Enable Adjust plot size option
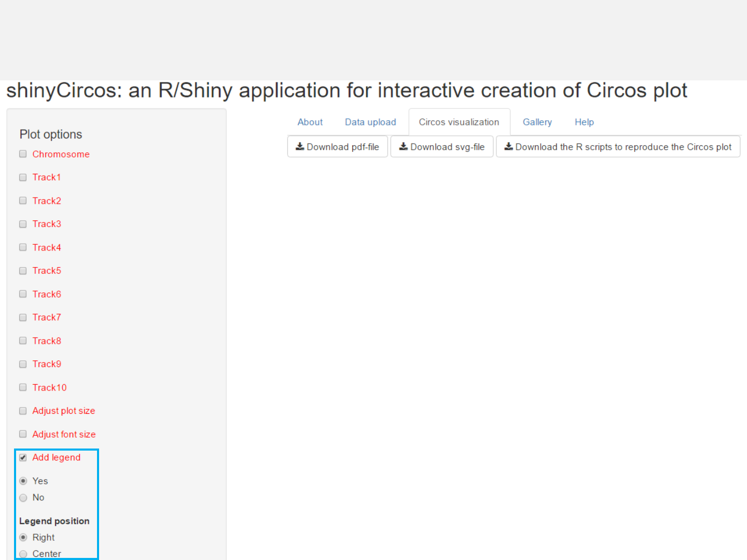747x560 pixels. point(23,411)
